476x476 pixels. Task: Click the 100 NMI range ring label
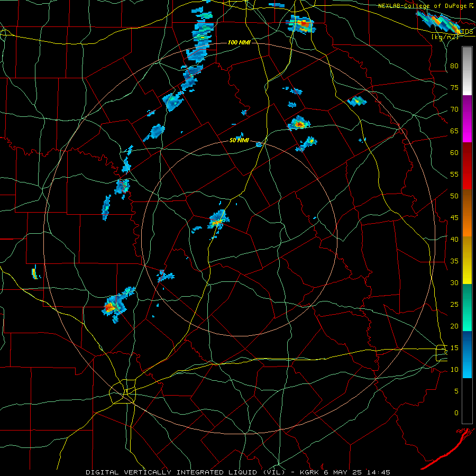coord(239,42)
